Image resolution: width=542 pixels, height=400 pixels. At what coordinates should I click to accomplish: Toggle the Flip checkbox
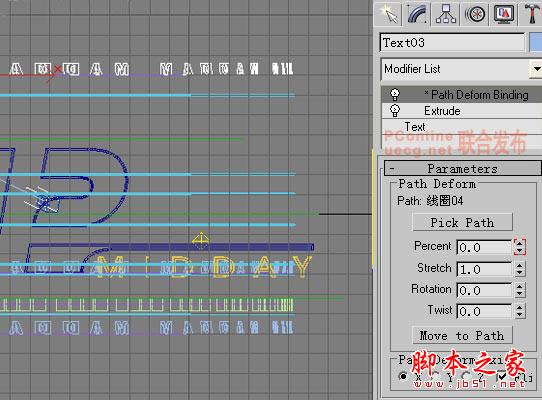[x=502, y=376]
